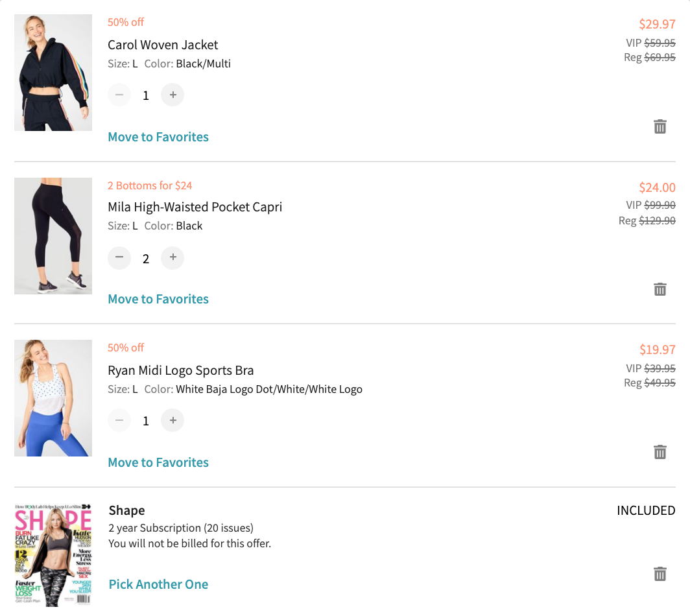Open the Carol Woven Jacket product image
This screenshot has width=690, height=616.
click(53, 73)
